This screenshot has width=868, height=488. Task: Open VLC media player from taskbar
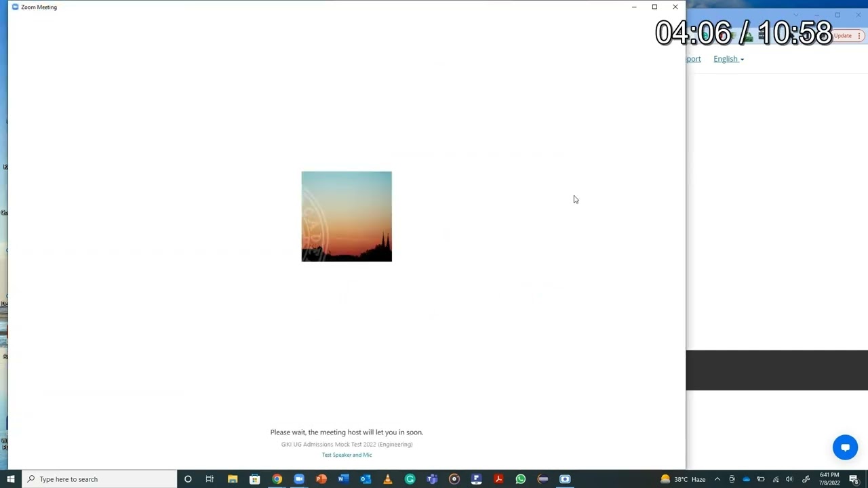pyautogui.click(x=388, y=479)
